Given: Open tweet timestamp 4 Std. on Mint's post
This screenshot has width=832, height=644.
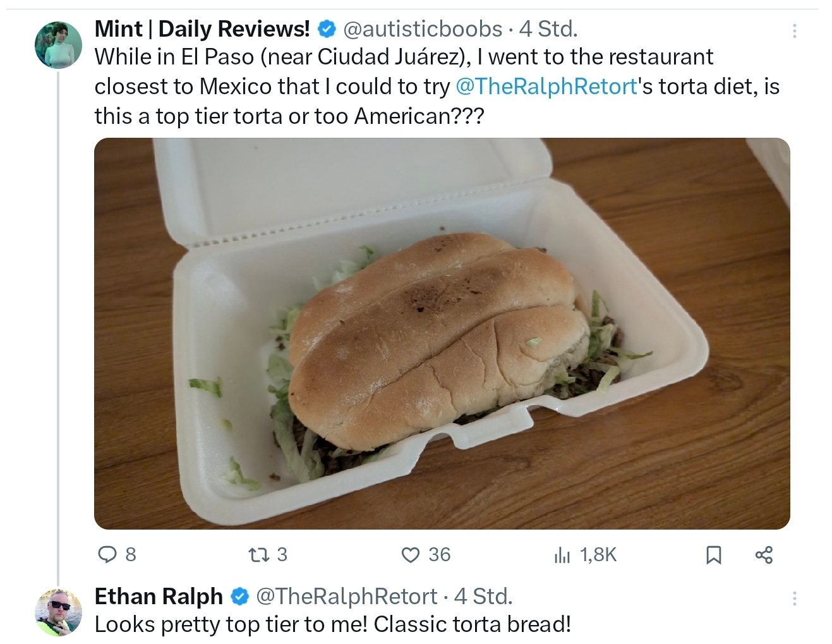Looking at the screenshot, I should [548, 28].
